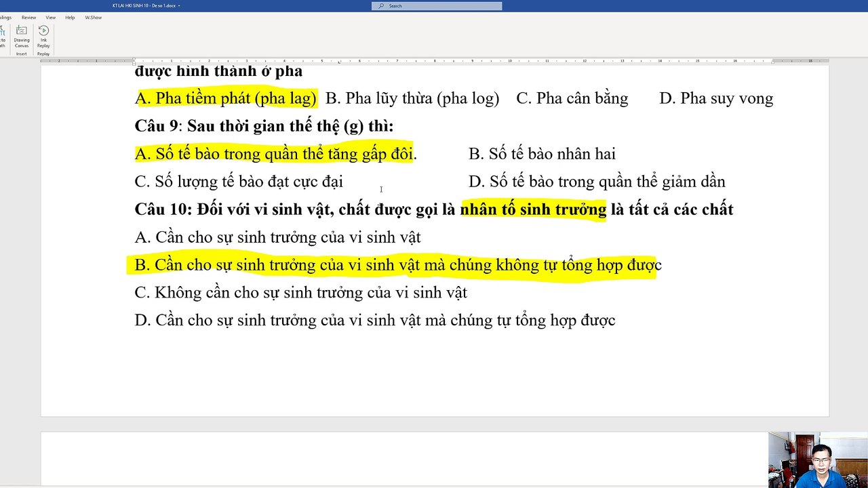Viewport: 868px width, 488px height.
Task: Click highlighted answer "A. Số tế bào trong quần thể tăng gấp đôi"
Action: click(x=274, y=154)
